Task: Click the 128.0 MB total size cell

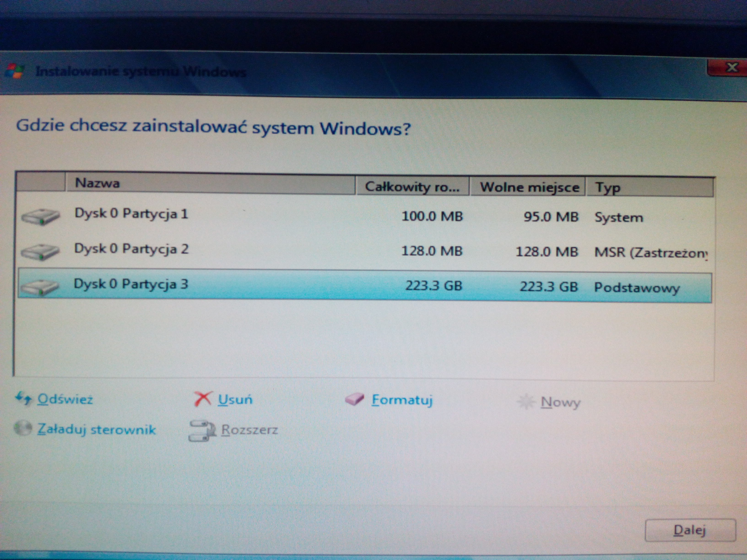Action: coord(432,251)
